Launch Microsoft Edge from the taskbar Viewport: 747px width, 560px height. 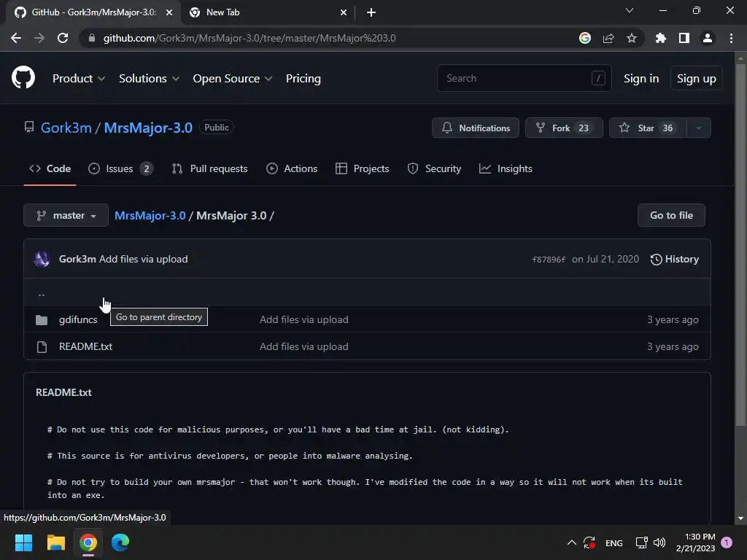coord(120,542)
